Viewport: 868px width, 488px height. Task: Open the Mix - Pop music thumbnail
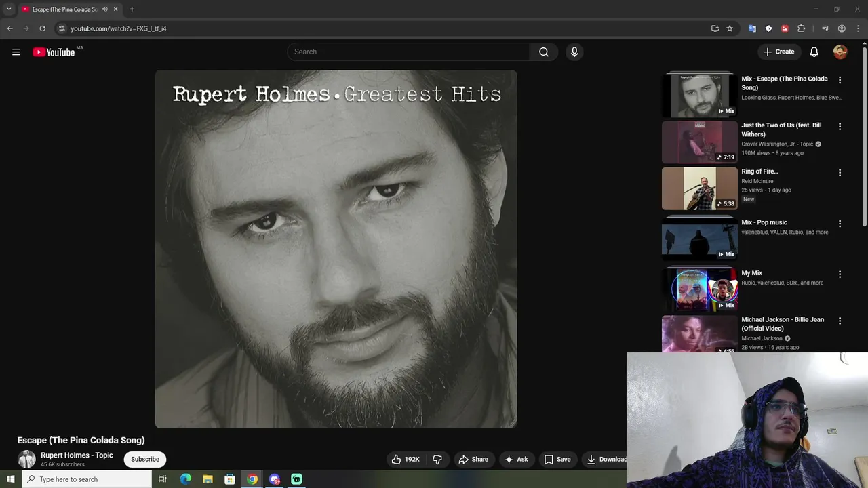[x=699, y=239]
